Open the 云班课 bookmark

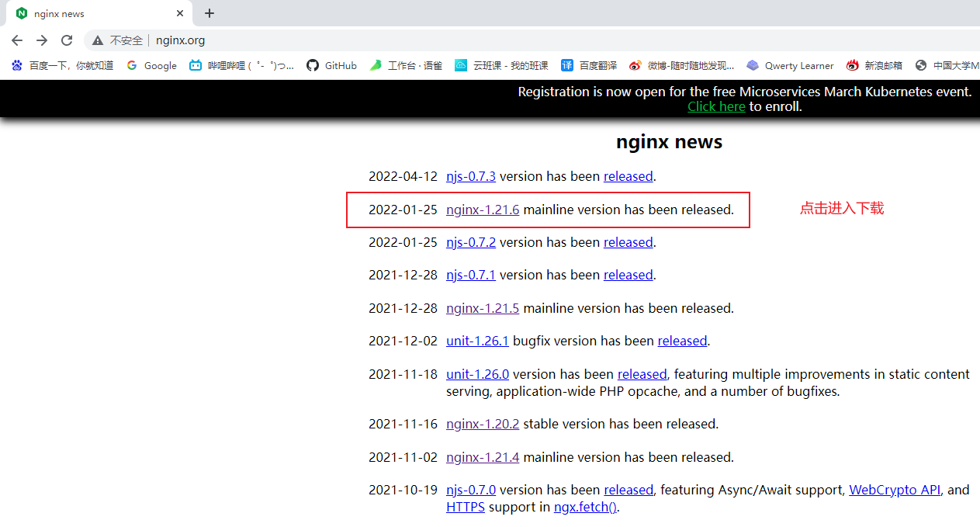pos(501,66)
